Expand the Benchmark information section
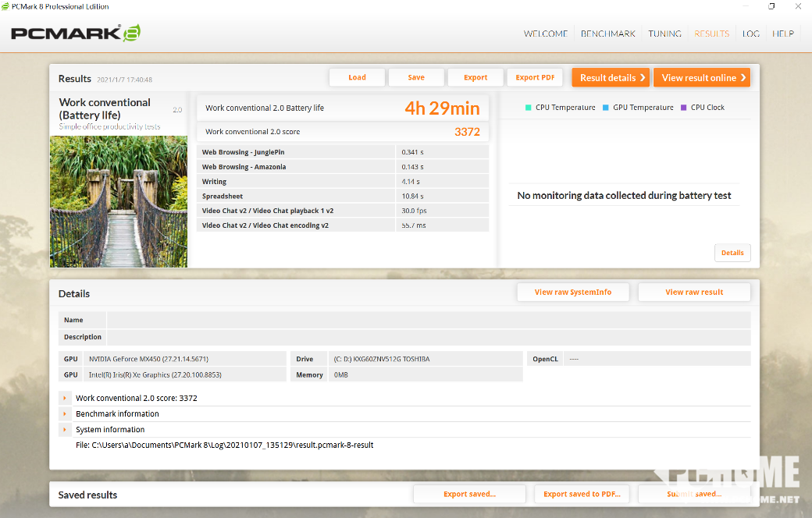812x518 pixels. [x=65, y=413]
